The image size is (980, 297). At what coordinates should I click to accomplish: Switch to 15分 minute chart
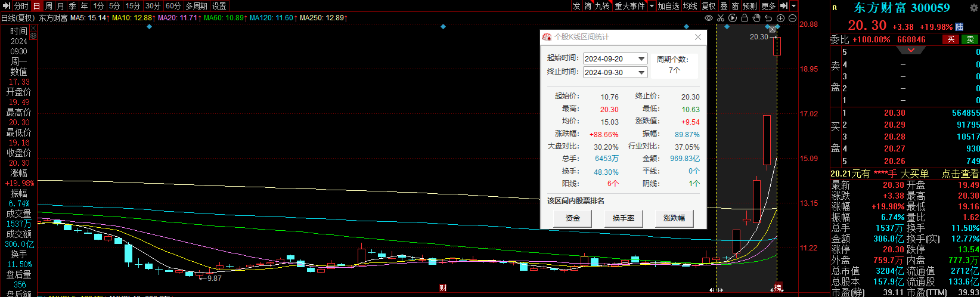pyautogui.click(x=133, y=6)
